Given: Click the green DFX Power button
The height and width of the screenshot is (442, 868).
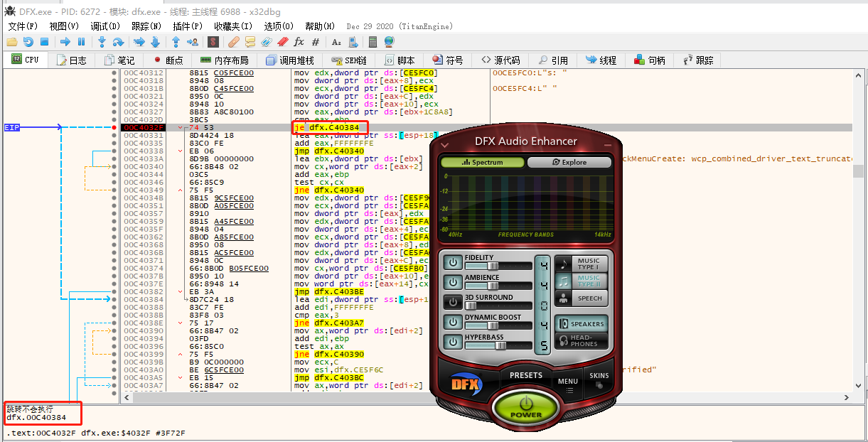Looking at the screenshot, I should click(x=525, y=406).
